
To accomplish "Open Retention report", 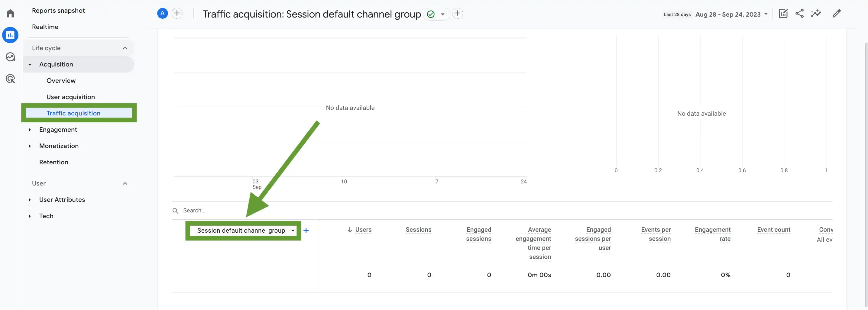I will click(x=53, y=162).
